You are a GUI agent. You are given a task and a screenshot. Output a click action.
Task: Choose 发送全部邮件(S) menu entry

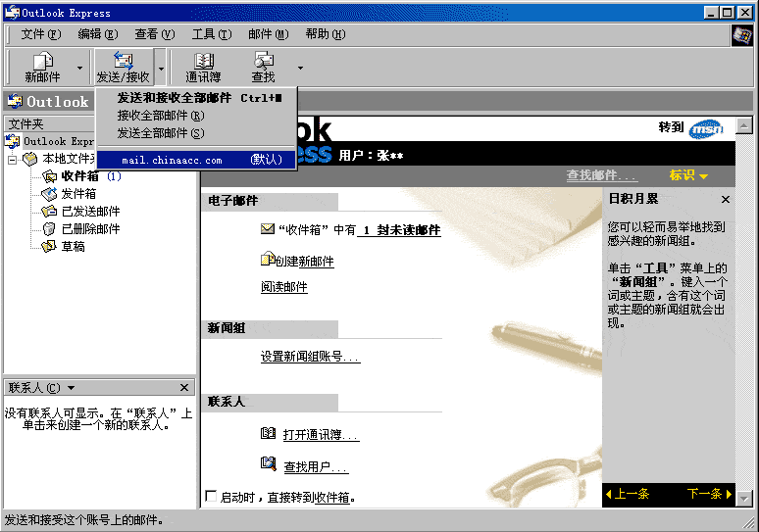point(196,133)
